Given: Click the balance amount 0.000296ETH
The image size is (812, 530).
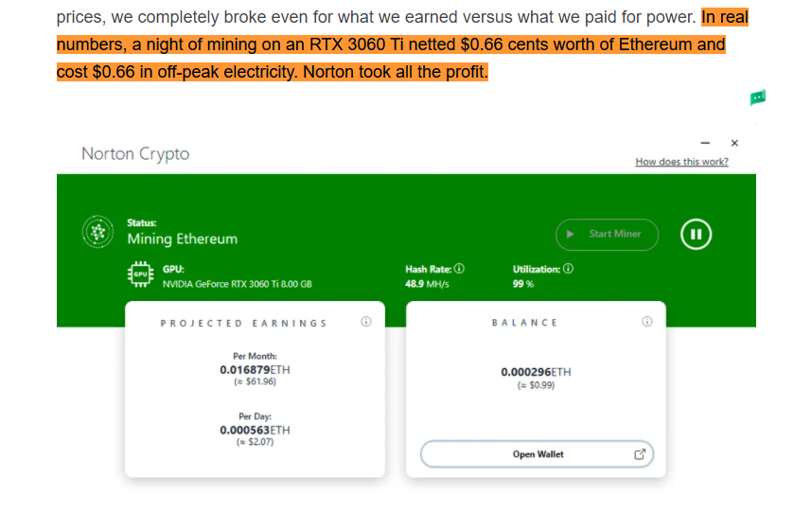Looking at the screenshot, I should [536, 372].
